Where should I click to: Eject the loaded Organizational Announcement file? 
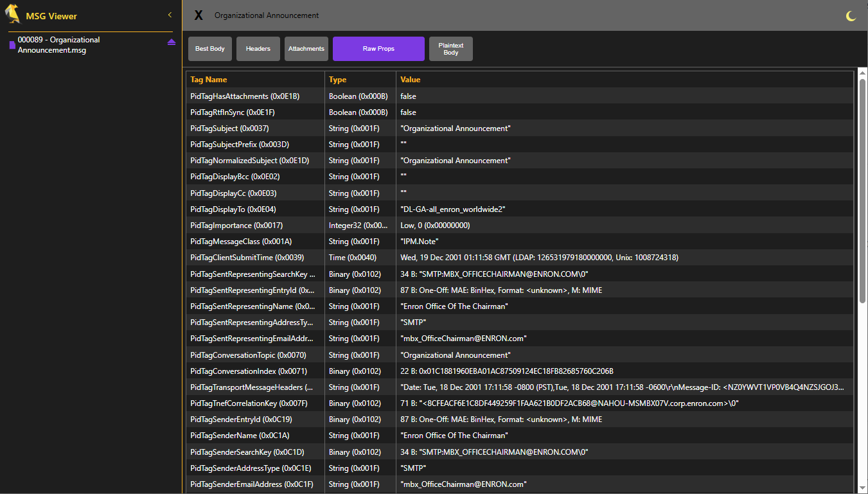[x=171, y=42]
